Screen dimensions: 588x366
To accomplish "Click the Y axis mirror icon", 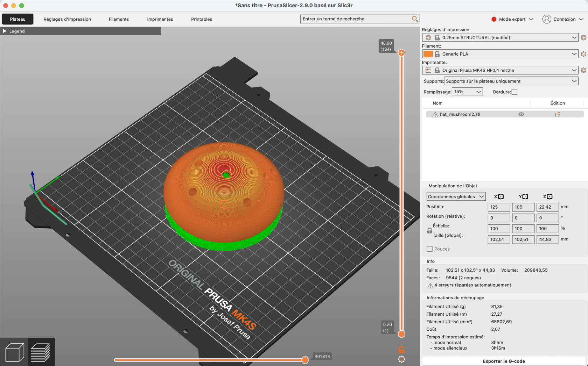I will coord(525,196).
